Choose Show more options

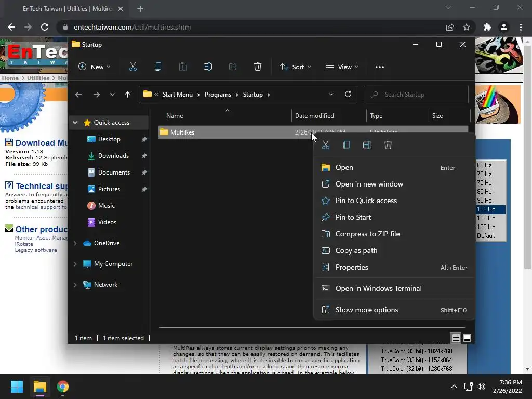click(x=394, y=310)
